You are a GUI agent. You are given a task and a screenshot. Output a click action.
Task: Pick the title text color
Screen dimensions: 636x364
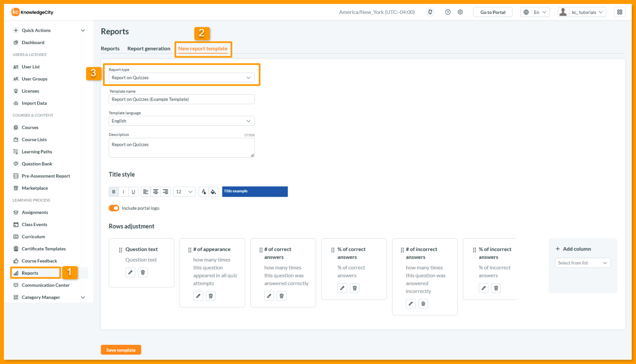tap(204, 192)
